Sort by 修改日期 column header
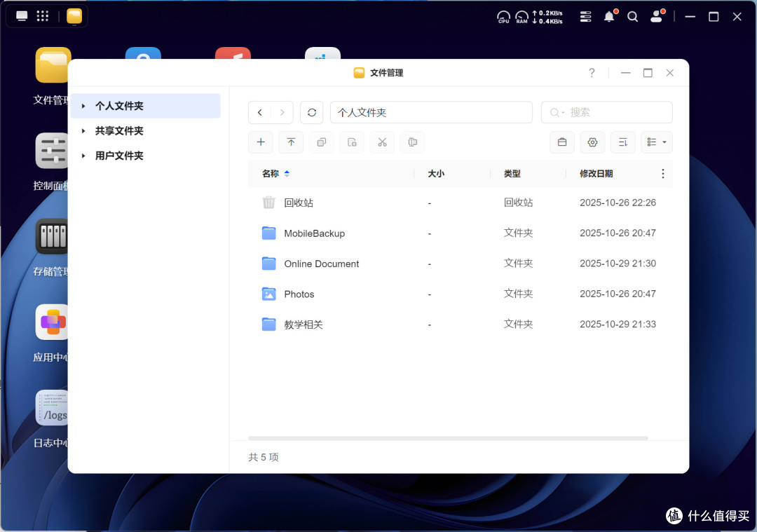Image resolution: width=757 pixels, height=532 pixels. click(596, 173)
